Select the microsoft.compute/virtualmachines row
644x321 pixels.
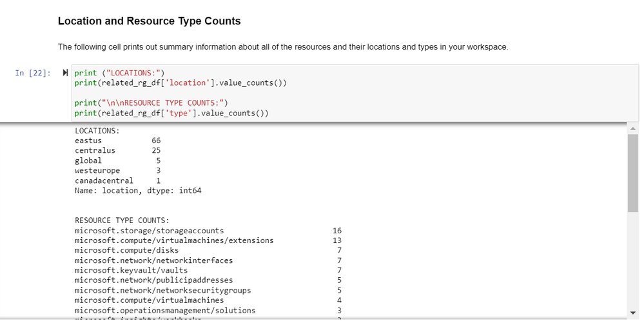[x=208, y=300]
